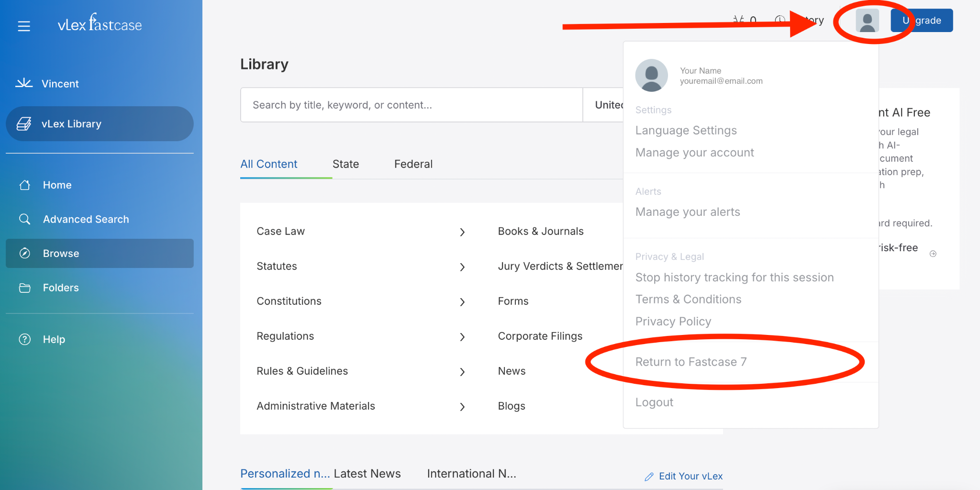Click the Folders folder icon
Screen dimensions: 980x490
point(25,288)
